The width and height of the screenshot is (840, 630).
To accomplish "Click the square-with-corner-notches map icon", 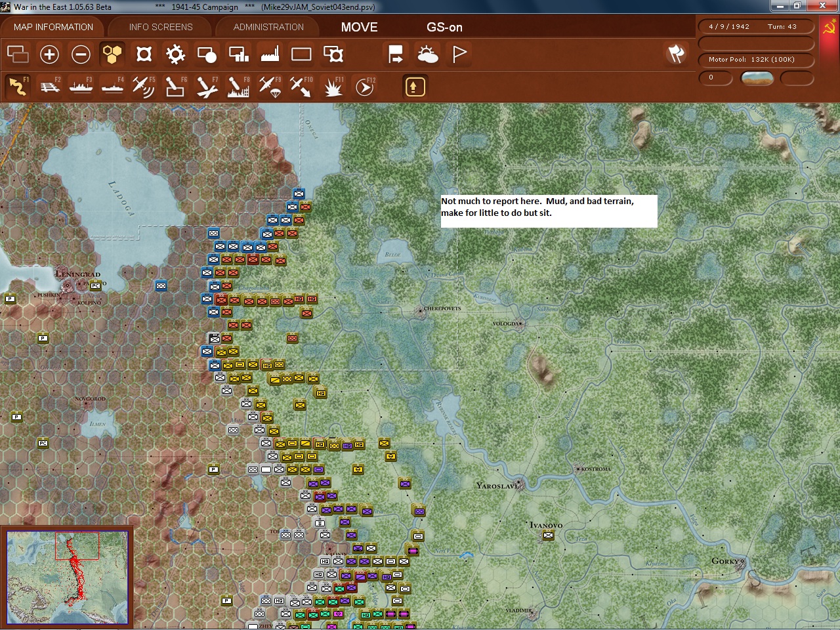I will click(144, 54).
